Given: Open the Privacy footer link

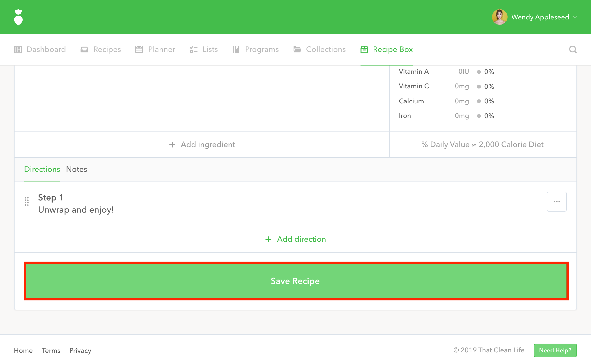Looking at the screenshot, I should tap(80, 350).
